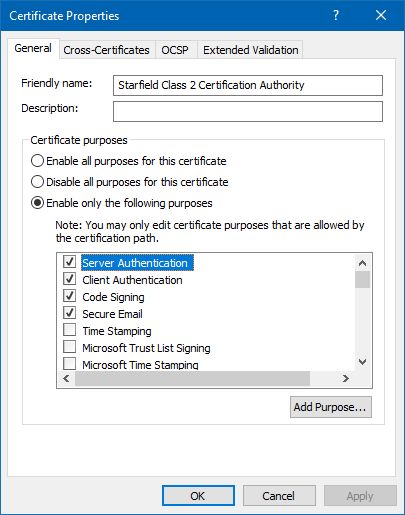Click the horizontal scroll right arrow
This screenshot has width=405, height=515.
pos(346,378)
